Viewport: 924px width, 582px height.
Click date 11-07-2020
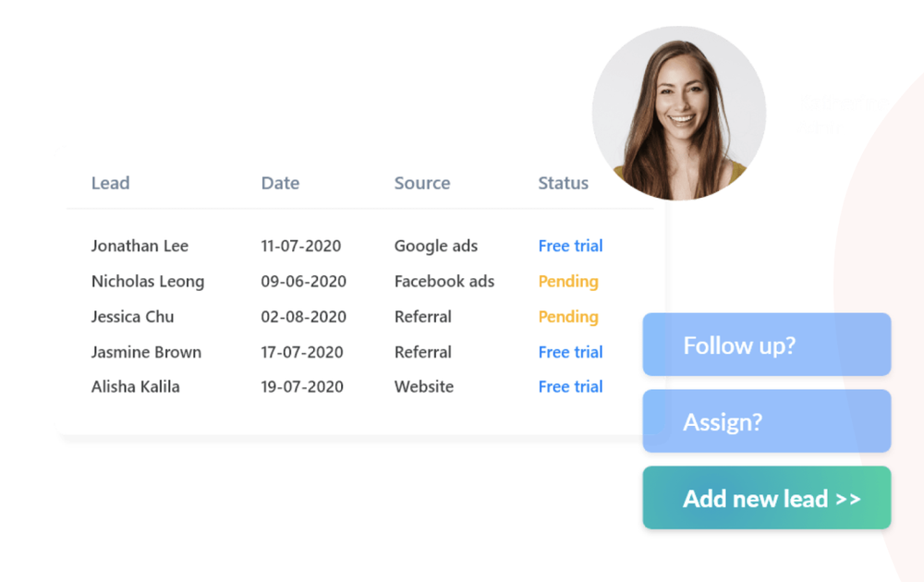301,246
